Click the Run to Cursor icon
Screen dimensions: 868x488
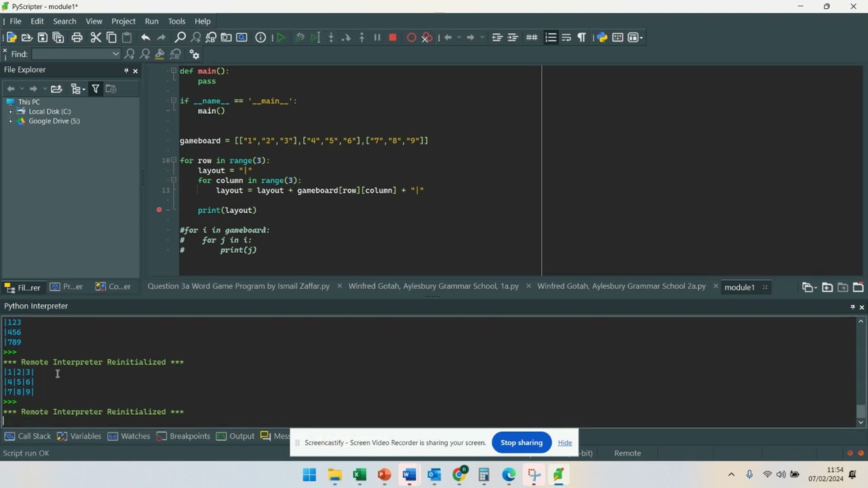click(315, 38)
